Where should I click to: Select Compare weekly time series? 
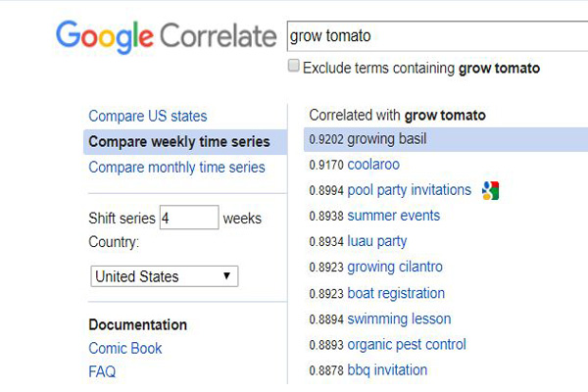click(179, 142)
